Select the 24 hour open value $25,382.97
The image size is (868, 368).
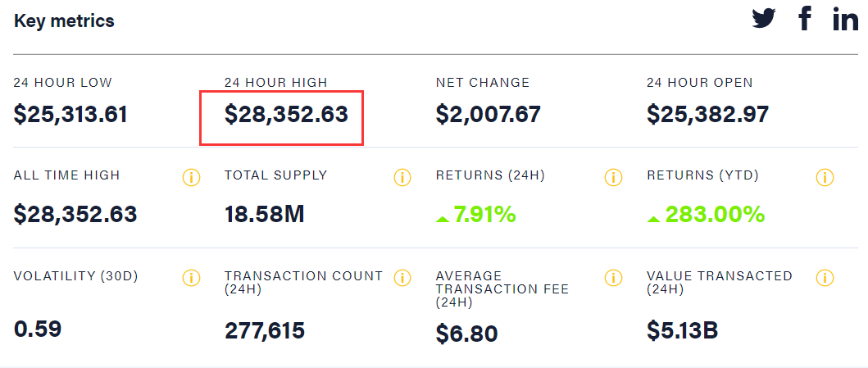[x=708, y=115]
